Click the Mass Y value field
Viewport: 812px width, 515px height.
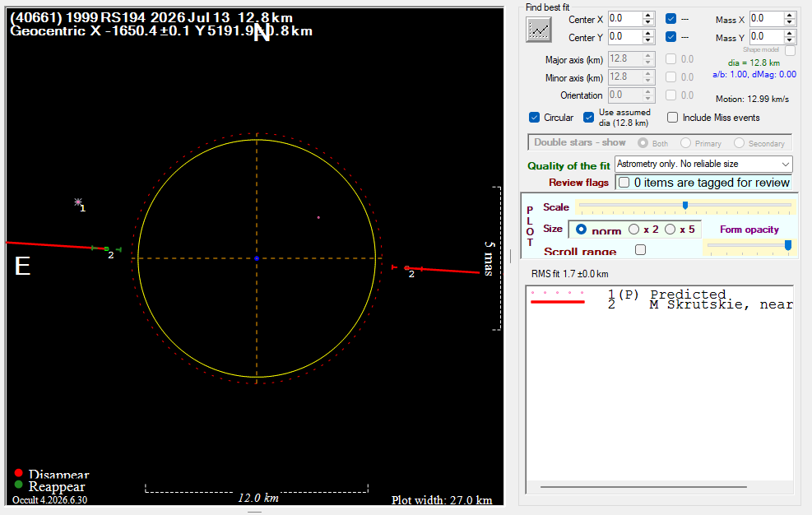pyautogui.click(x=767, y=37)
